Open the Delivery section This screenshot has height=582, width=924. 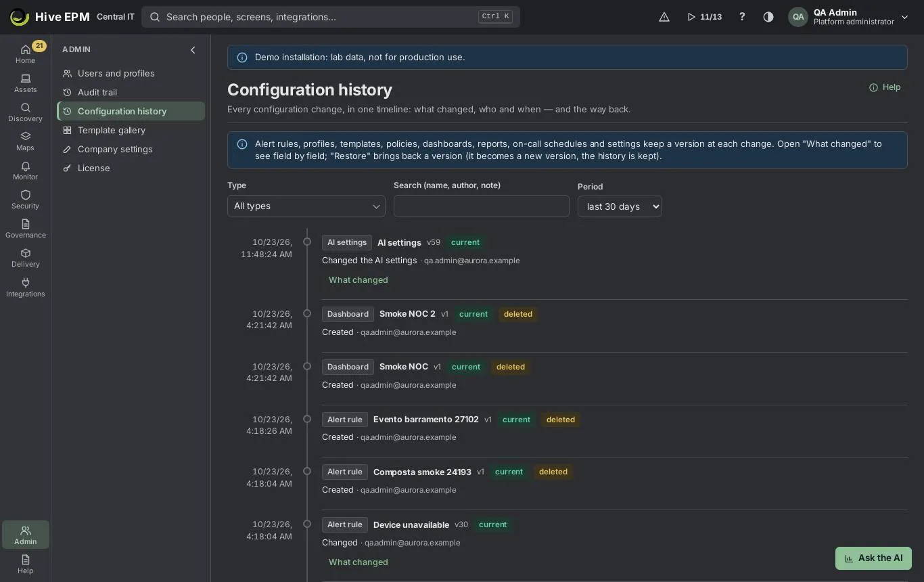[25, 258]
